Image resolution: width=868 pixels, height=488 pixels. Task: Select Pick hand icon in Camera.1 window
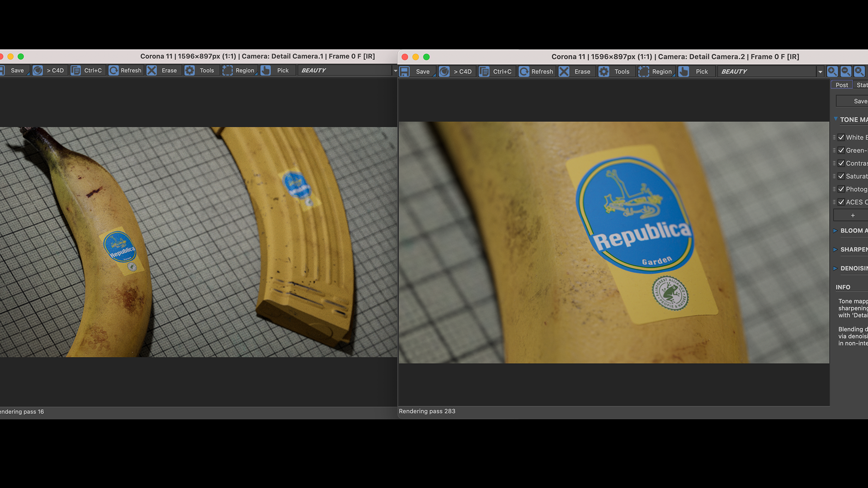click(265, 70)
